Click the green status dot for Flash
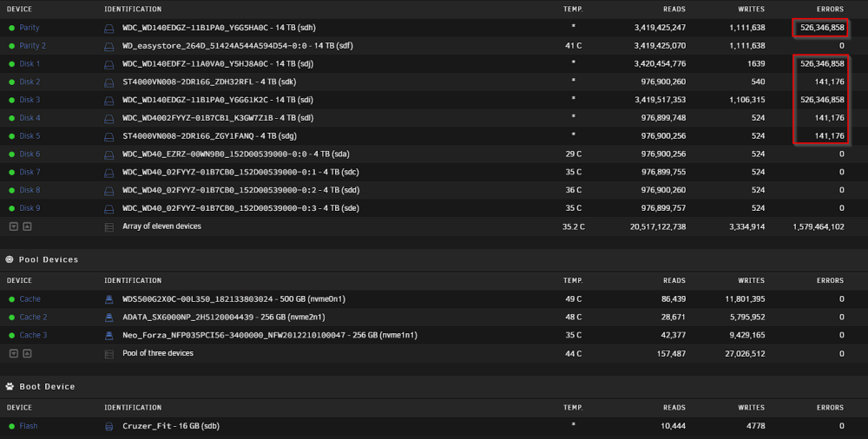868x439 pixels. click(11, 426)
